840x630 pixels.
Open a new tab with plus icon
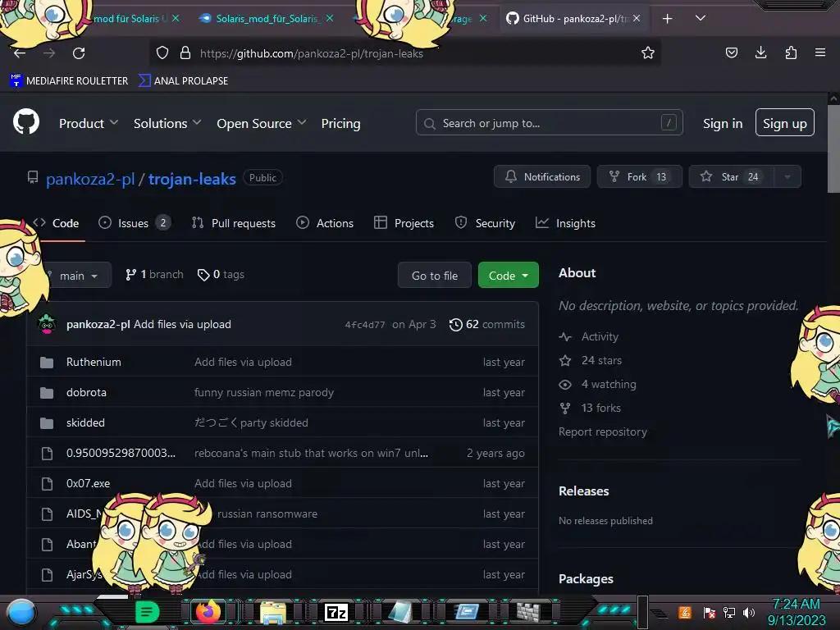(x=667, y=19)
